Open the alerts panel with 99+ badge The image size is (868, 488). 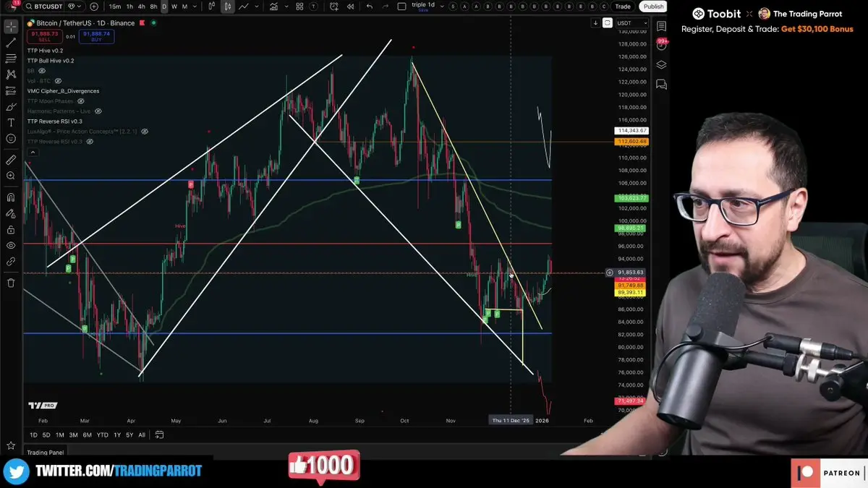pos(661,45)
